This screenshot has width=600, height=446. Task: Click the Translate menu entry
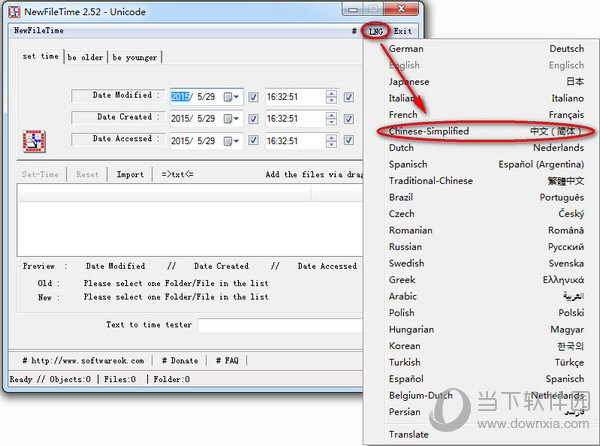pos(486,435)
